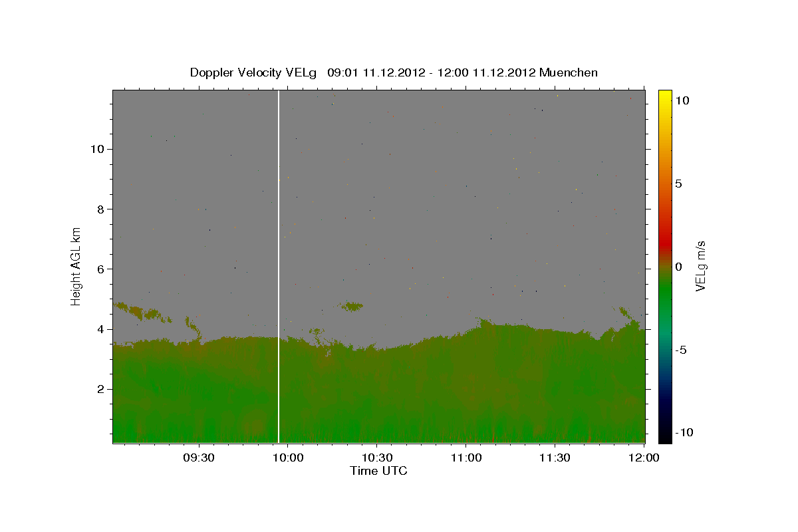Click the colorbar value 0
The height and width of the screenshot is (532, 798).
point(678,267)
